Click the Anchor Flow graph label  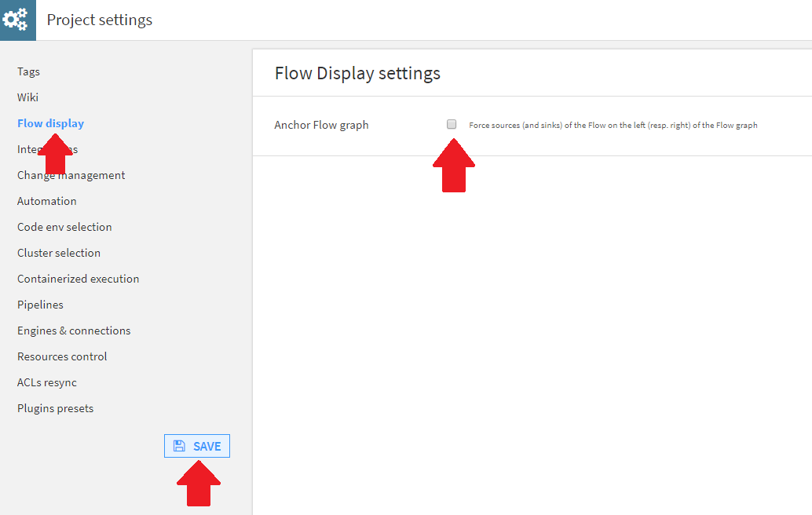tap(322, 125)
